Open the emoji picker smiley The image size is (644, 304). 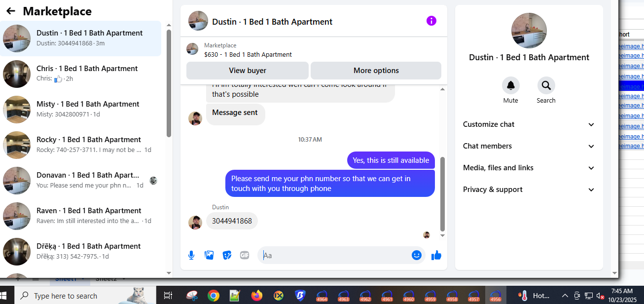417,255
